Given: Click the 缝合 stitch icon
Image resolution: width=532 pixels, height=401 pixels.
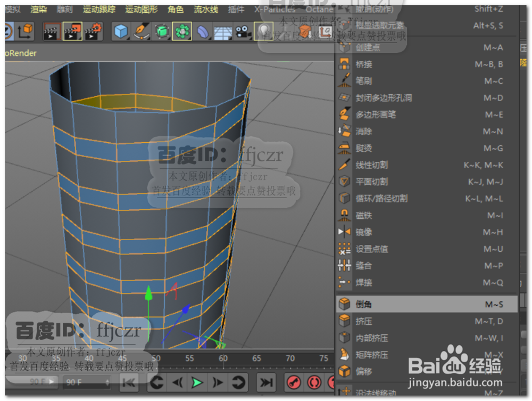Looking at the screenshot, I should [344, 266].
